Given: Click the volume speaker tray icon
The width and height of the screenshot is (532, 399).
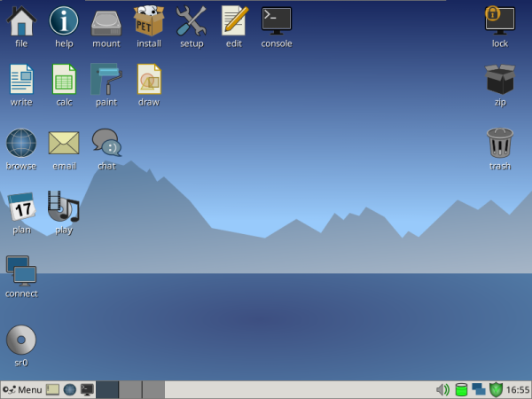Looking at the screenshot, I should point(442,389).
